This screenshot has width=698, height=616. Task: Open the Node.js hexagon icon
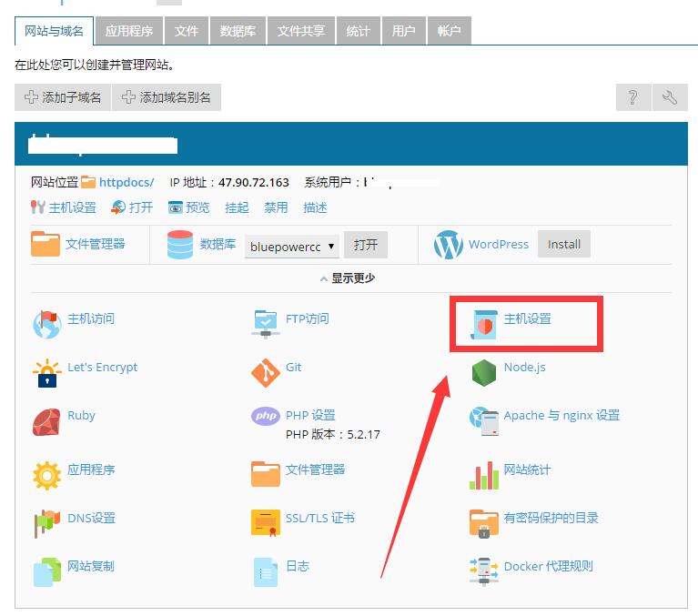tap(484, 373)
